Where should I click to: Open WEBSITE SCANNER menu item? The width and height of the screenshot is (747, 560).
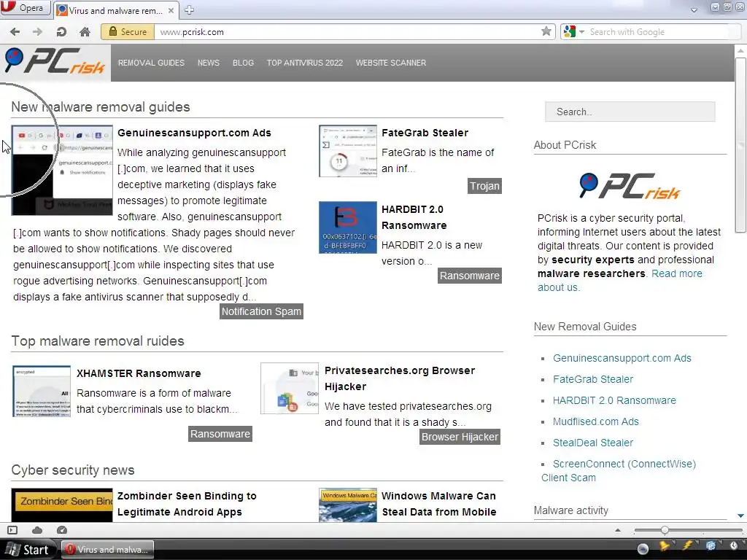tap(391, 63)
